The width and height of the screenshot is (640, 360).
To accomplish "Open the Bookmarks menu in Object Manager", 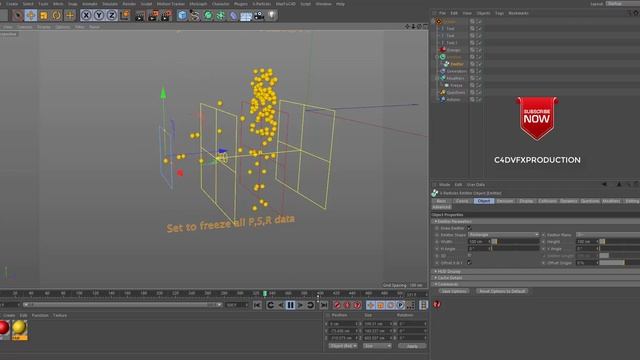I will [518, 13].
